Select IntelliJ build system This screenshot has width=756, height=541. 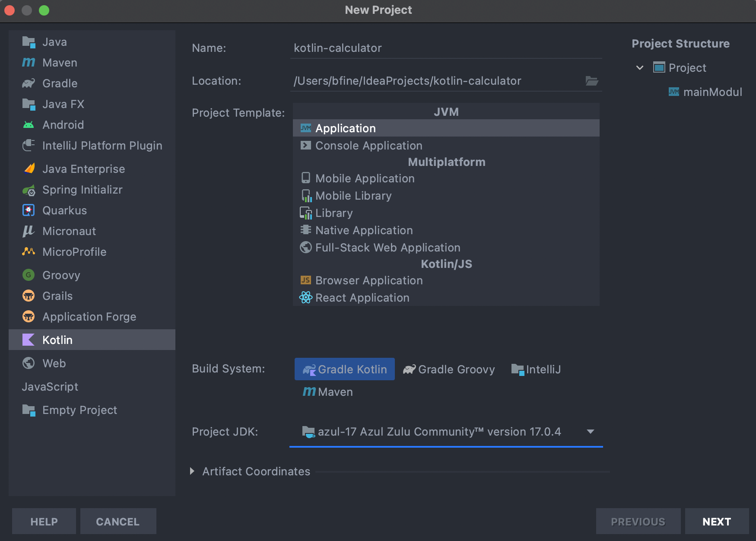536,369
